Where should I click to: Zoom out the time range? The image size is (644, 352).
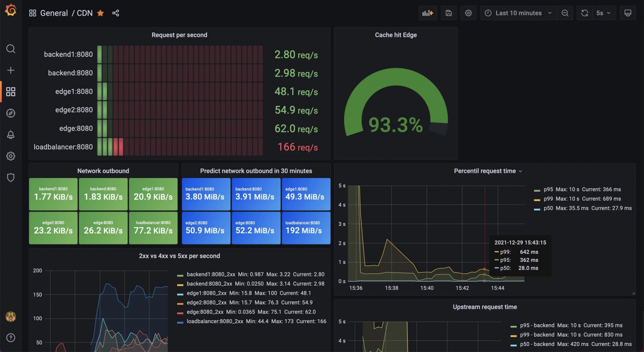click(565, 13)
